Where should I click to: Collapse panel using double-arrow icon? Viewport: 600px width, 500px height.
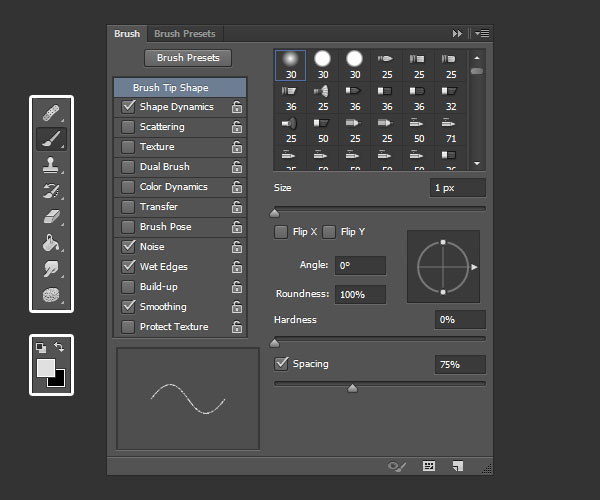click(x=458, y=33)
